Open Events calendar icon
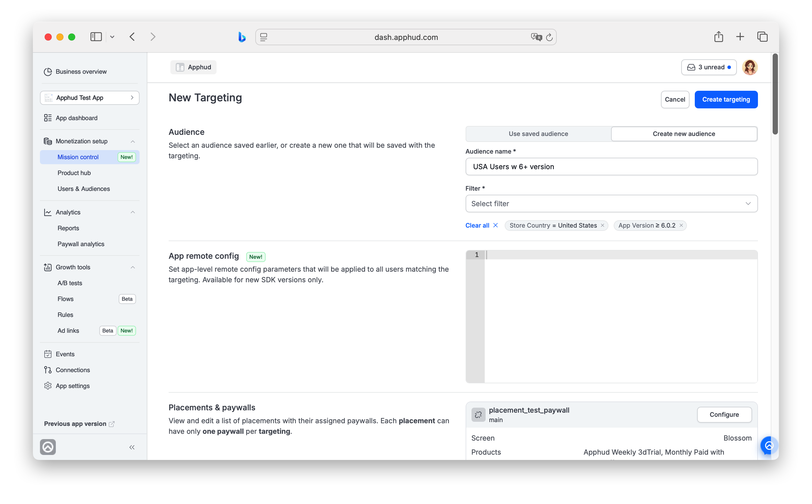This screenshot has height=504, width=812. 48,354
